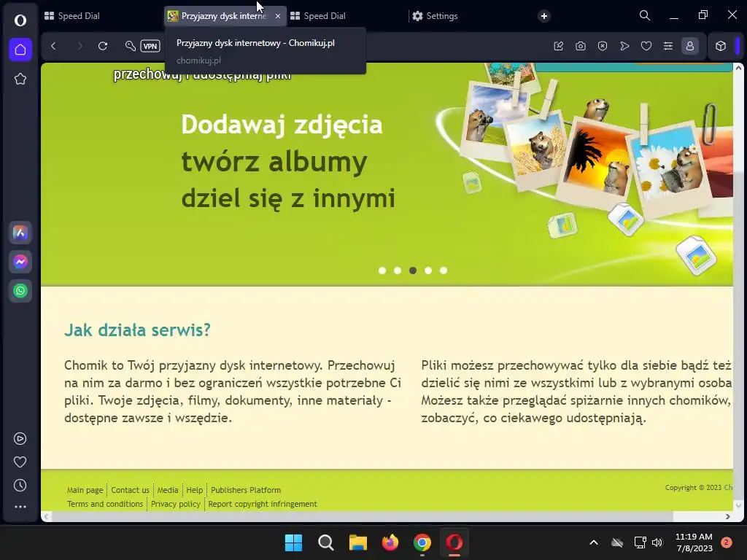Open the notification badge showing 2
The image size is (747, 560).
click(727, 542)
